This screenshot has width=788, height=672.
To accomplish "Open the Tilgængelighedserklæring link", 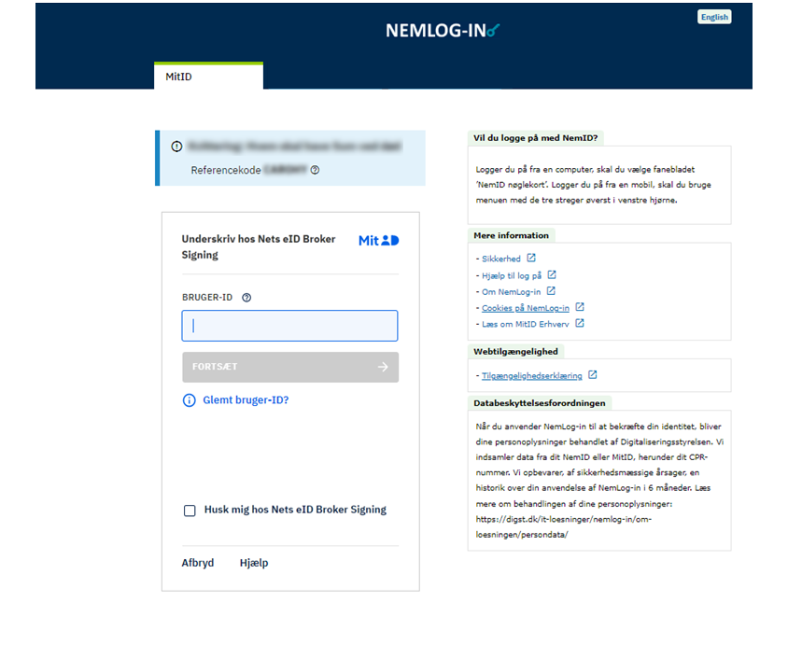I will click(x=531, y=376).
